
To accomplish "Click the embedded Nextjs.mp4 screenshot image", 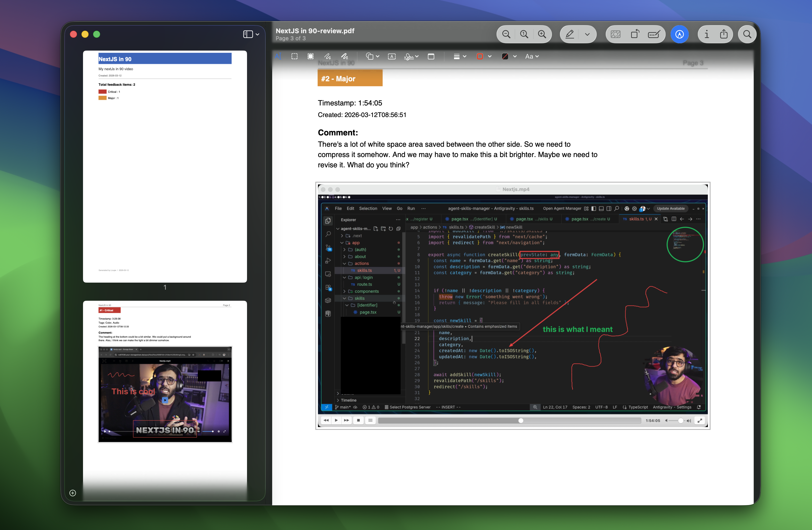I will 512,306.
